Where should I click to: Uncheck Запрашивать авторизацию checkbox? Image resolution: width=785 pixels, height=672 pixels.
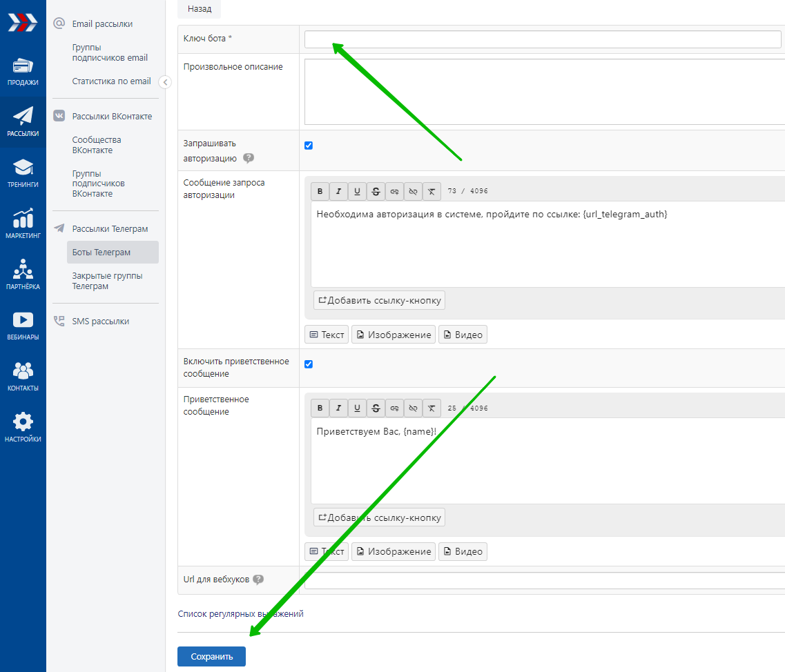[309, 146]
